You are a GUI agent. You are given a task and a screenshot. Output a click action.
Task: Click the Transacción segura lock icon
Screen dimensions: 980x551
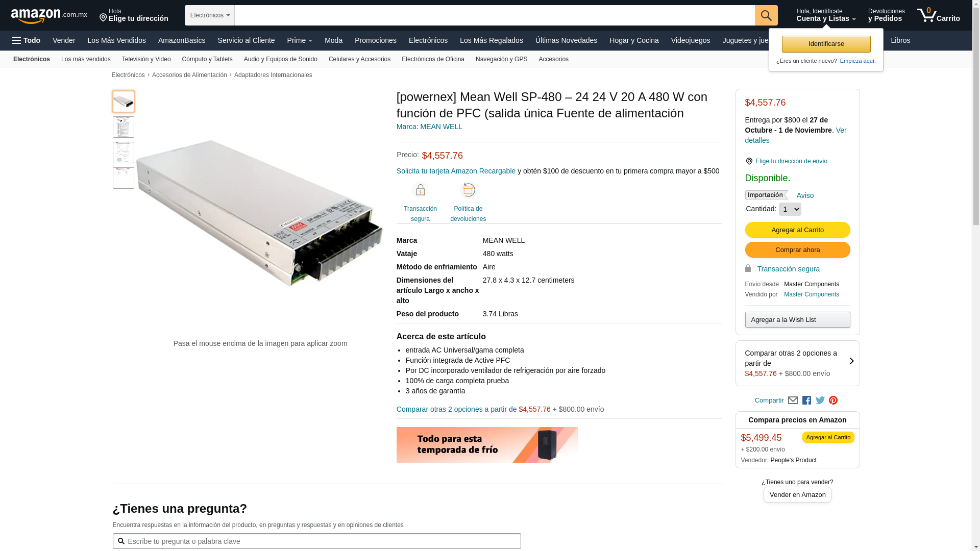pos(420,190)
